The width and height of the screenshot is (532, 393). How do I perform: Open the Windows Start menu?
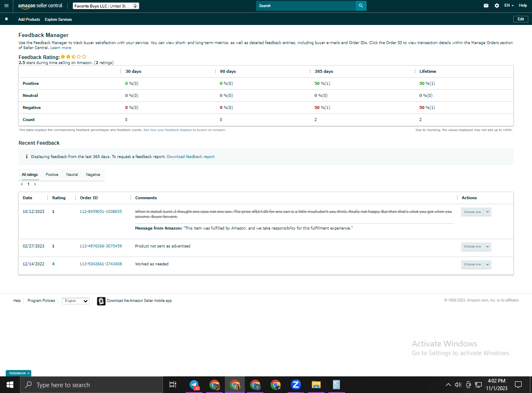click(10, 385)
